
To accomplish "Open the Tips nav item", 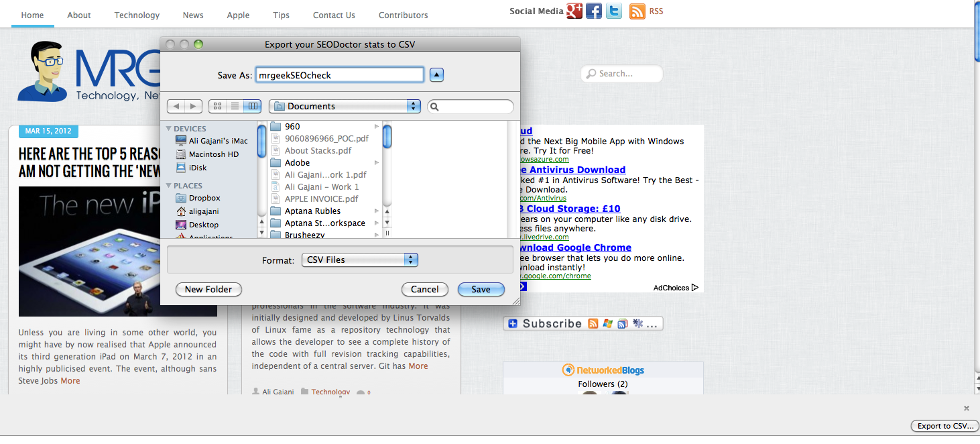I will click(x=282, y=15).
